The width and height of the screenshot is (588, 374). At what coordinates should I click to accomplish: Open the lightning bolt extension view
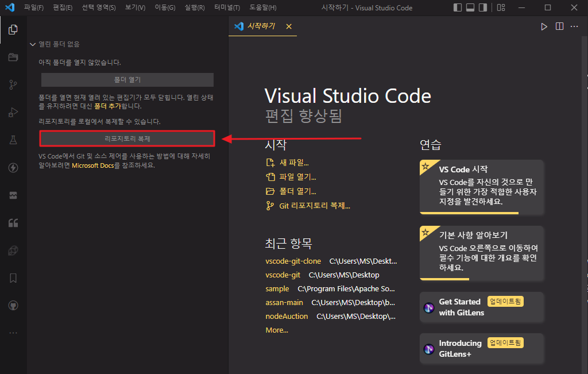pyautogui.click(x=13, y=168)
